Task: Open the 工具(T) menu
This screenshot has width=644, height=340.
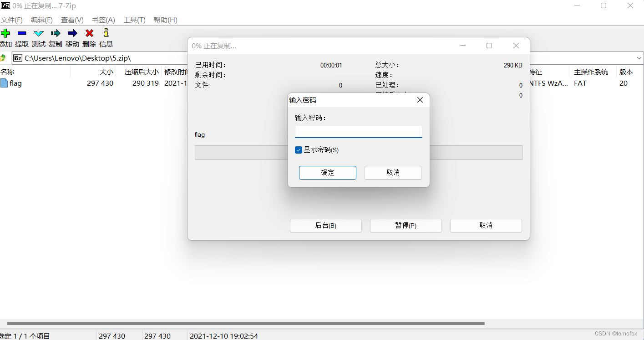Action: (x=133, y=20)
